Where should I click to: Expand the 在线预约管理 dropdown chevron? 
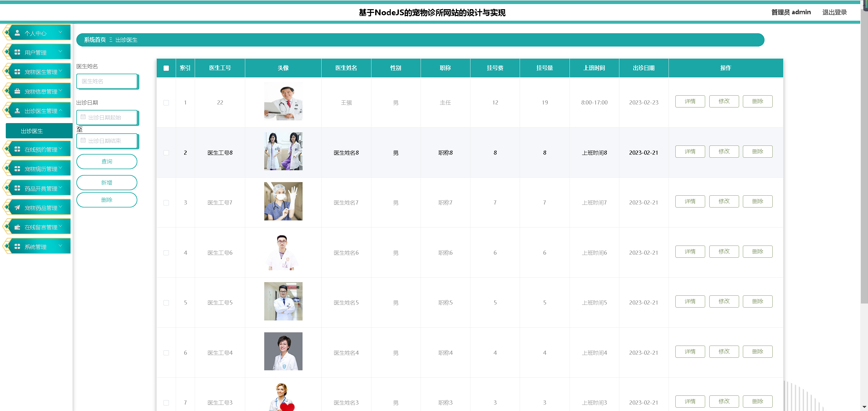point(61,149)
